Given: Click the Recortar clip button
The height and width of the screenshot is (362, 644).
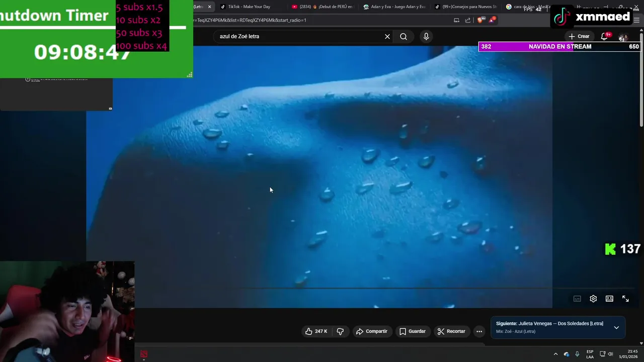Looking at the screenshot, I should (451, 331).
